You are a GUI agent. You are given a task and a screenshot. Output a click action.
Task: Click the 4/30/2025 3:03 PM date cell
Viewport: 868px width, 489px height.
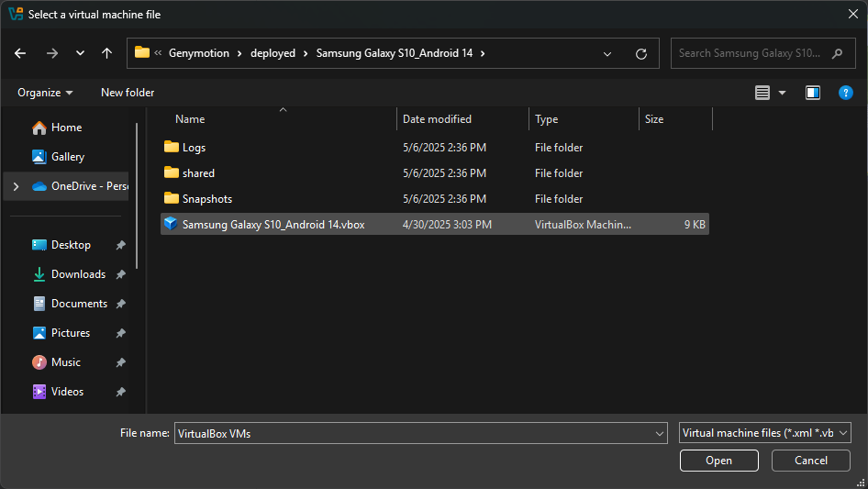pyautogui.click(x=447, y=225)
